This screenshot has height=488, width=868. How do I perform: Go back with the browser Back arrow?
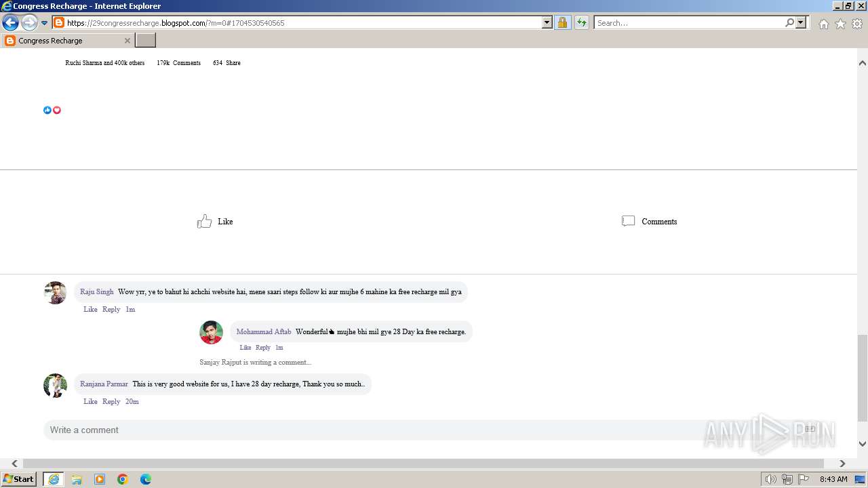tap(10, 23)
